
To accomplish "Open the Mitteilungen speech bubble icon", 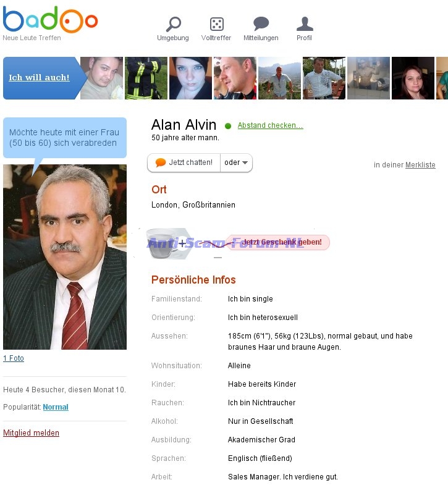I will 261,24.
